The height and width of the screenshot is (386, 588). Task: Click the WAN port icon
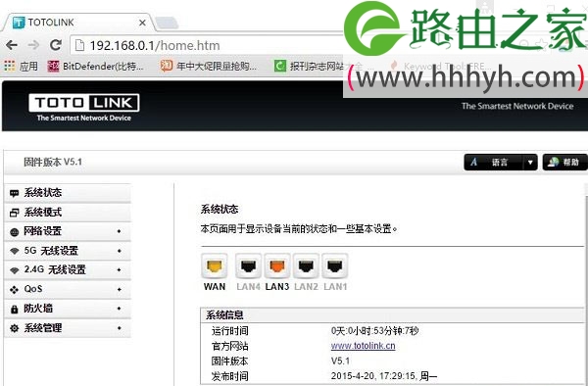point(214,265)
